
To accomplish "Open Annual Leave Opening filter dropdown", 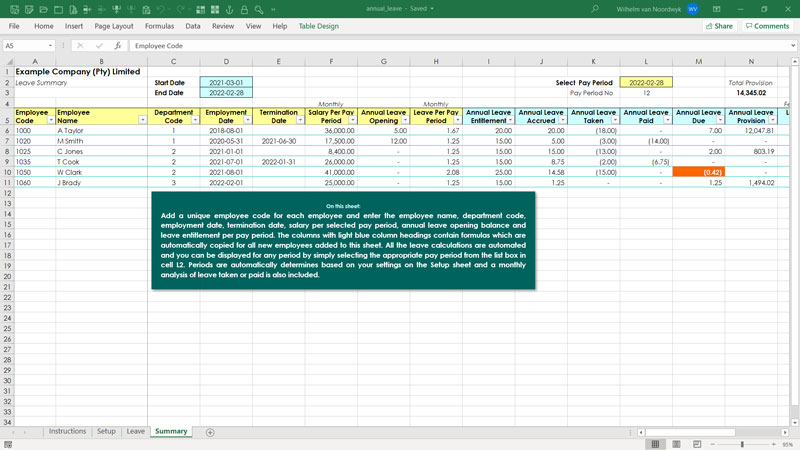I will 405,120.
